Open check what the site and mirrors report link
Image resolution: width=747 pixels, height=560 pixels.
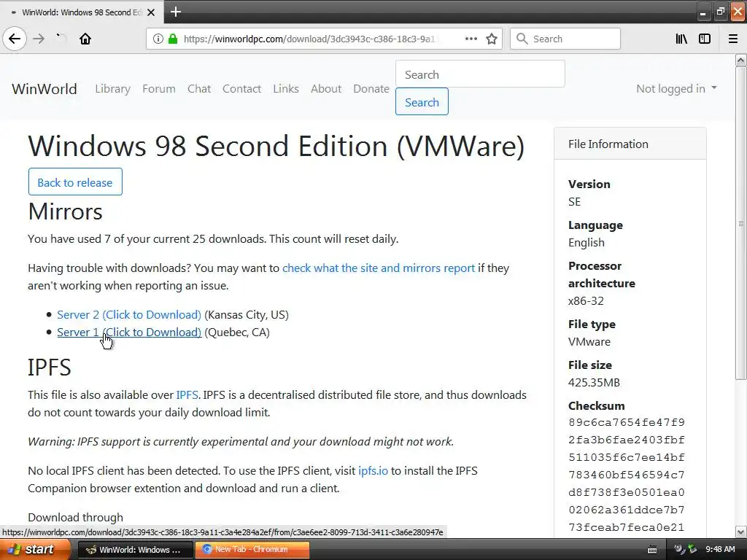pyautogui.click(x=379, y=268)
